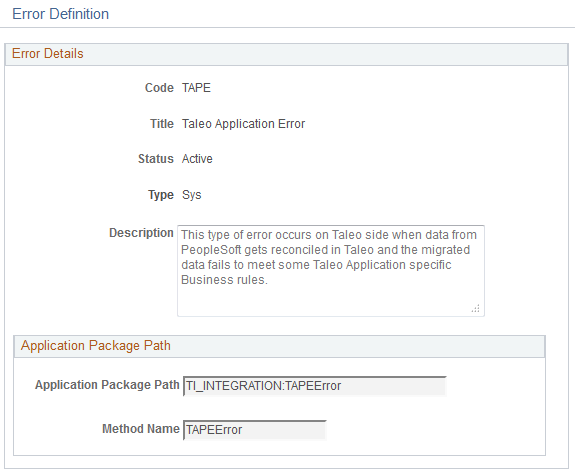Click the Method Name input field
Image resolution: width=575 pixels, height=475 pixels.
(254, 430)
